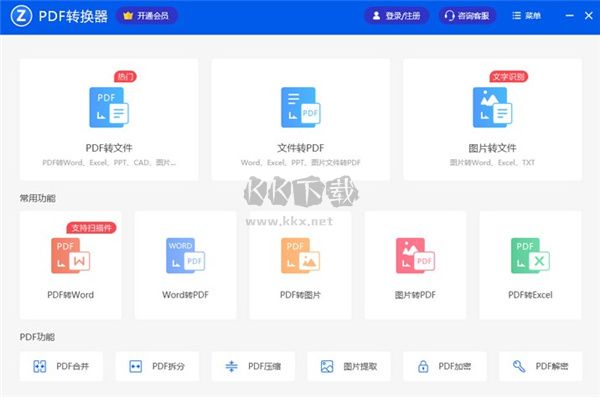Viewport: 600px width, 397px height.
Task: Click the 文件转PDF large icon
Action: coord(301,108)
